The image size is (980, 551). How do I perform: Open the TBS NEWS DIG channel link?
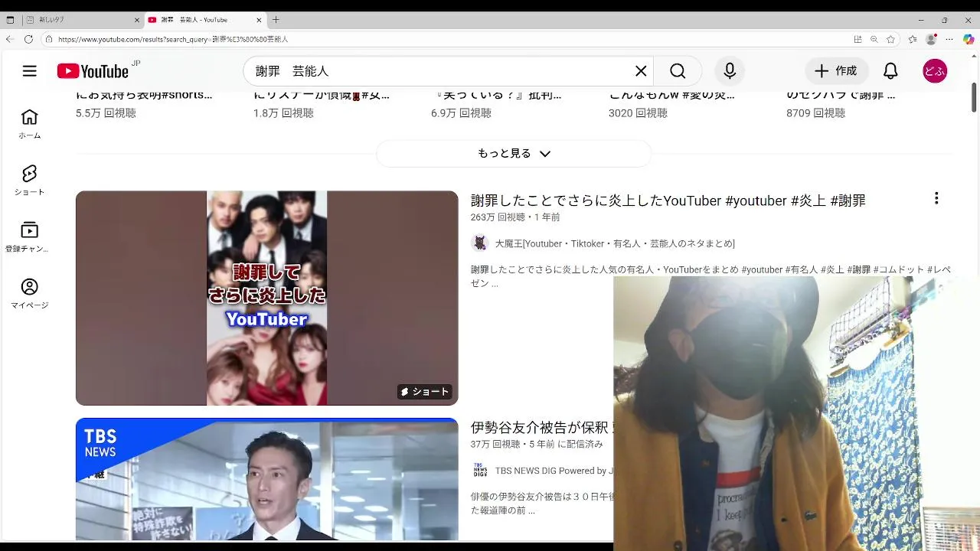click(555, 471)
